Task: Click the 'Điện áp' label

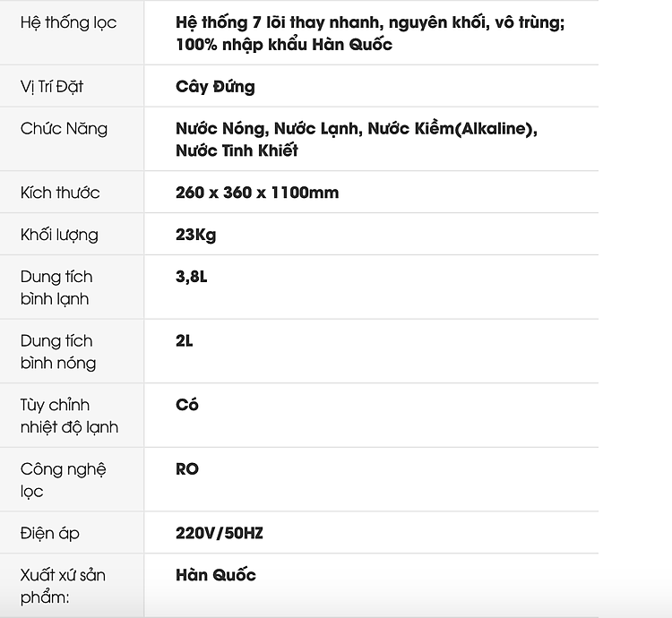Action: 49,533
